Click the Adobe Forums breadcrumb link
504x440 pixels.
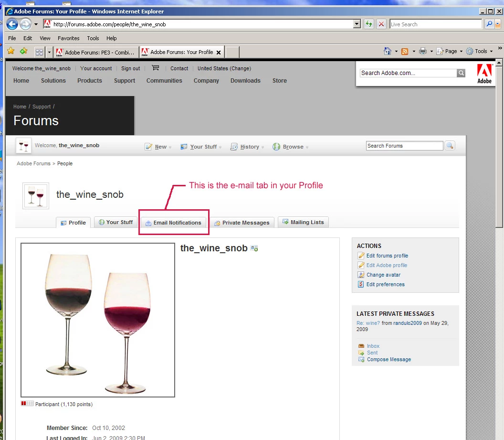pos(33,163)
